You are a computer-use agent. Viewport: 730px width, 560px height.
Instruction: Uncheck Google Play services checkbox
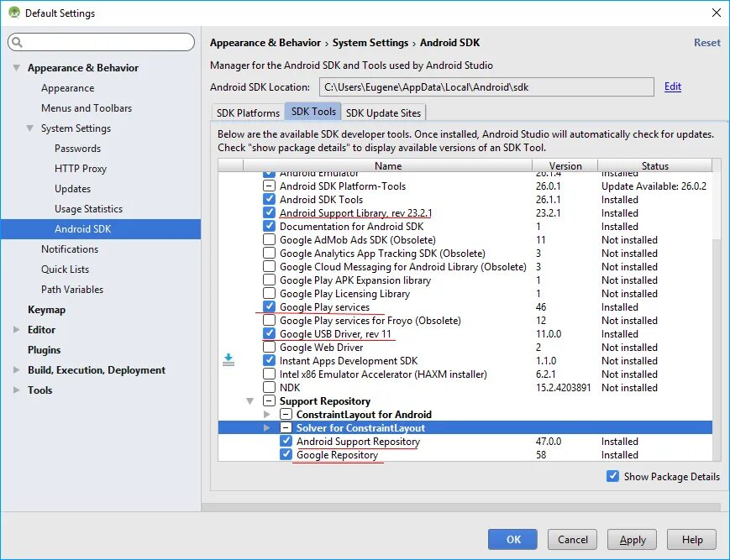click(x=269, y=307)
